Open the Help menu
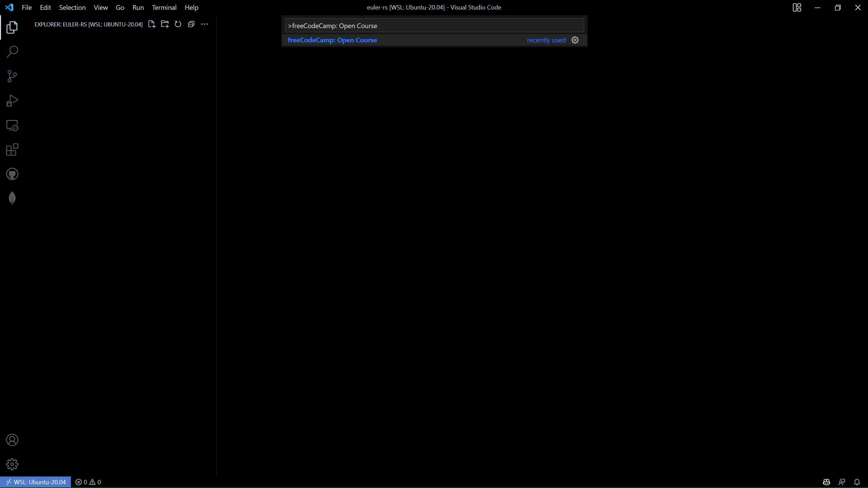 (x=192, y=7)
